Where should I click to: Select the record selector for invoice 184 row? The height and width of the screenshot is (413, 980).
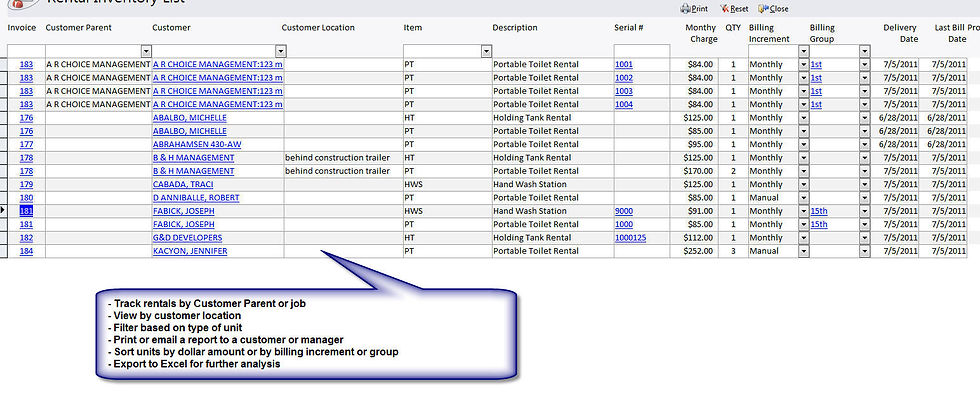(3, 251)
